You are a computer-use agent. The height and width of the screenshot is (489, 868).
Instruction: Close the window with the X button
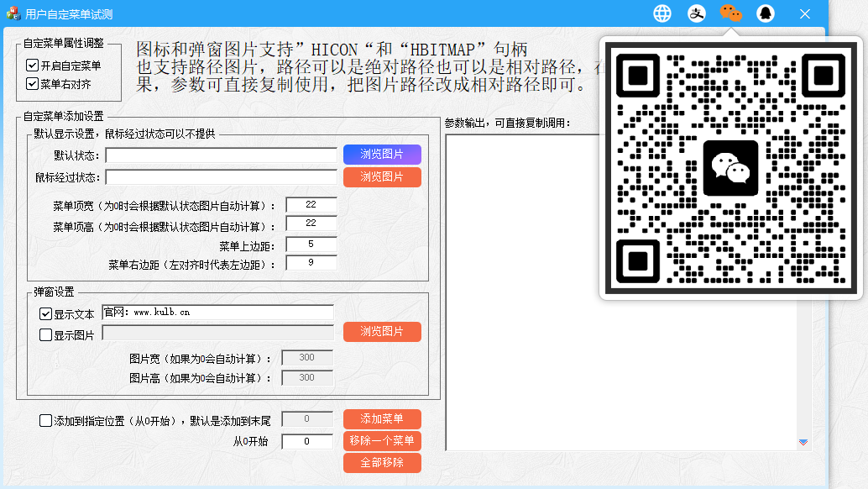(805, 13)
